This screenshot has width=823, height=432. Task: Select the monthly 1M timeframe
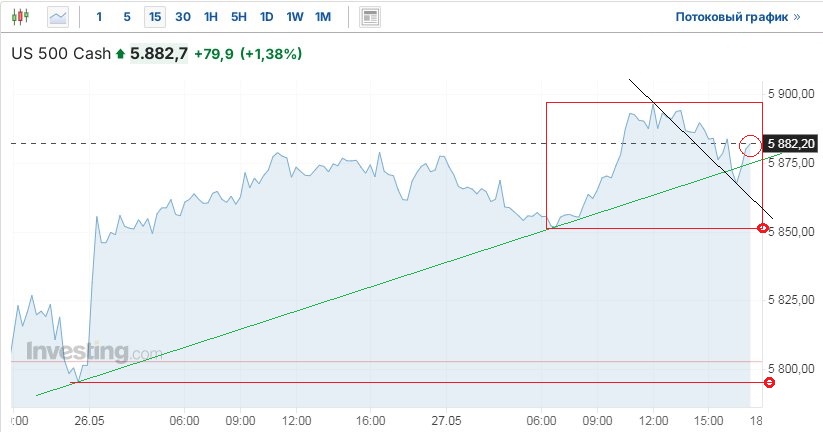click(322, 17)
